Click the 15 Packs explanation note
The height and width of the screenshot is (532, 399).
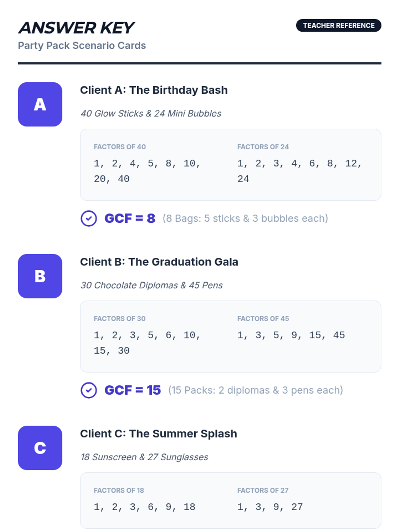click(255, 390)
